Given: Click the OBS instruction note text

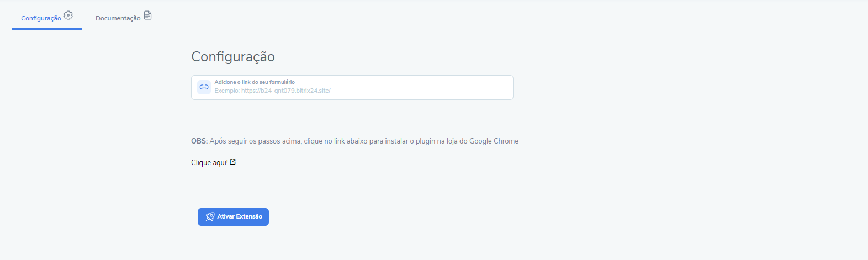Looking at the screenshot, I should [354, 141].
